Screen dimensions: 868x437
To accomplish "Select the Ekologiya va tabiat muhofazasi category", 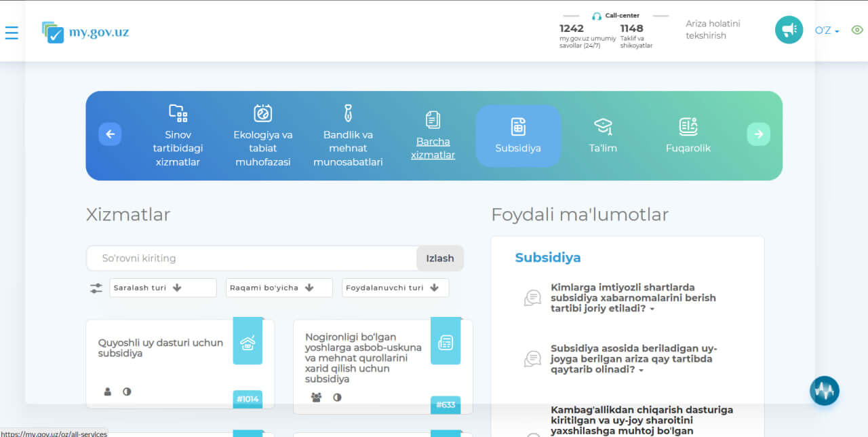I will coord(262,135).
